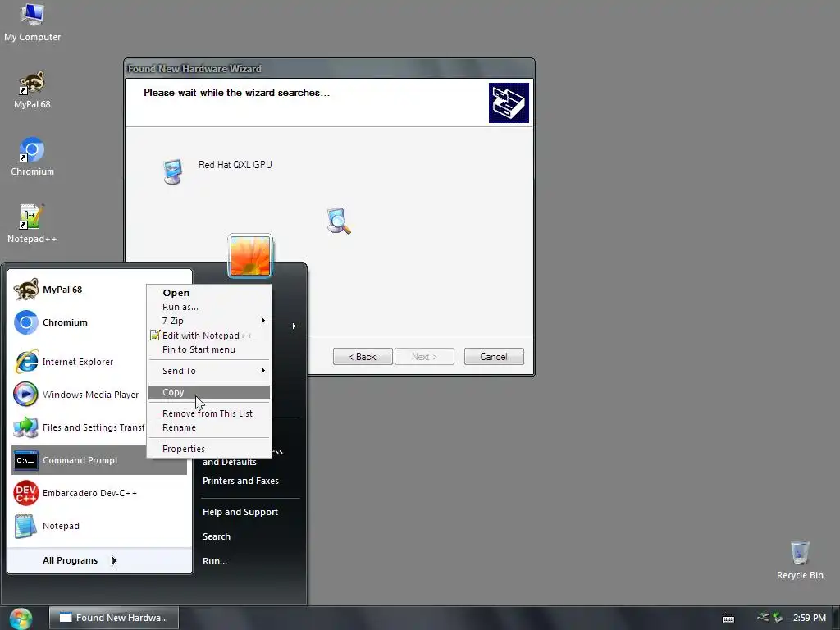The height and width of the screenshot is (630, 840).
Task: Choose Pin to Start menu
Action: [209, 349]
